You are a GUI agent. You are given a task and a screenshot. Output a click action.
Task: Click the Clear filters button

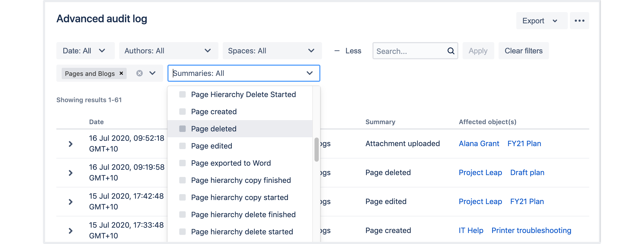(524, 51)
